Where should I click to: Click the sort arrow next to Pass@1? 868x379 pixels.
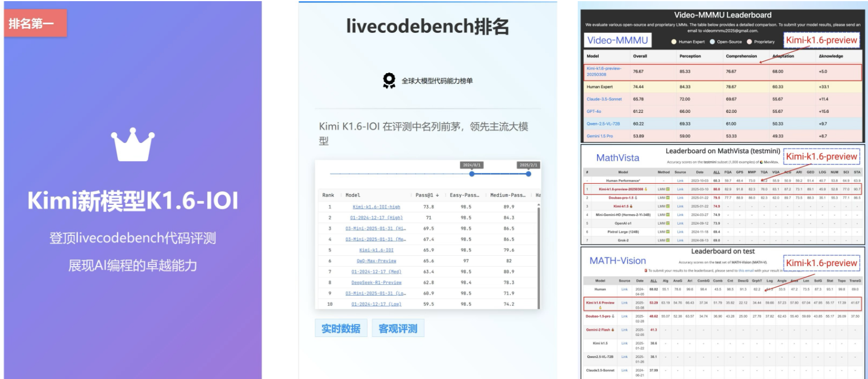click(x=436, y=195)
